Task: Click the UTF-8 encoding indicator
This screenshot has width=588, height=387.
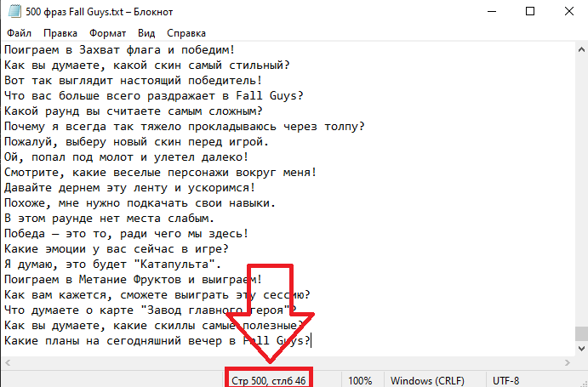Action: 509,379
